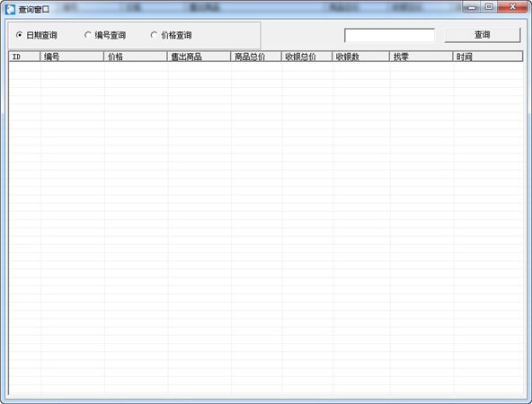Click the 找零 column header
The height and width of the screenshot is (404, 532).
pos(421,57)
